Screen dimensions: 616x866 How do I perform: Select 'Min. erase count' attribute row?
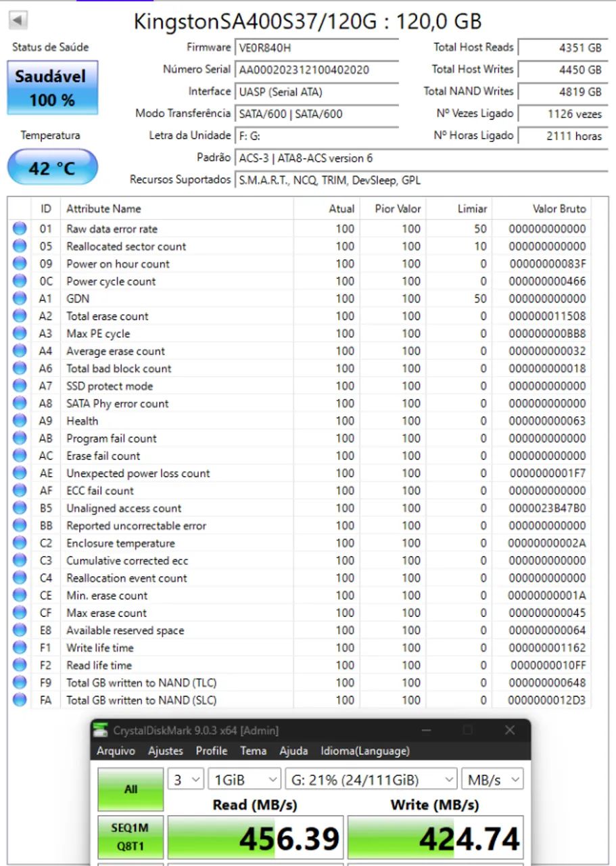pos(300,595)
